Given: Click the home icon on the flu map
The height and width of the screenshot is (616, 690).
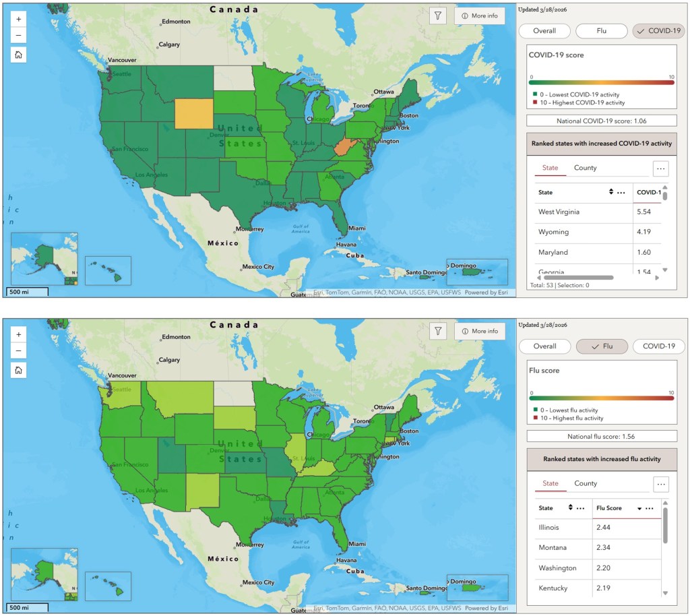Looking at the screenshot, I should click(18, 369).
